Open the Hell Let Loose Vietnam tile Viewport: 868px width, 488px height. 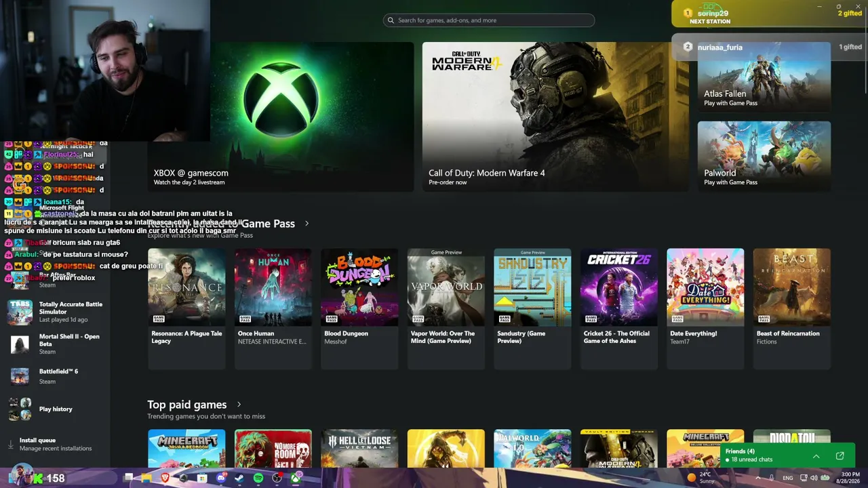(359, 448)
